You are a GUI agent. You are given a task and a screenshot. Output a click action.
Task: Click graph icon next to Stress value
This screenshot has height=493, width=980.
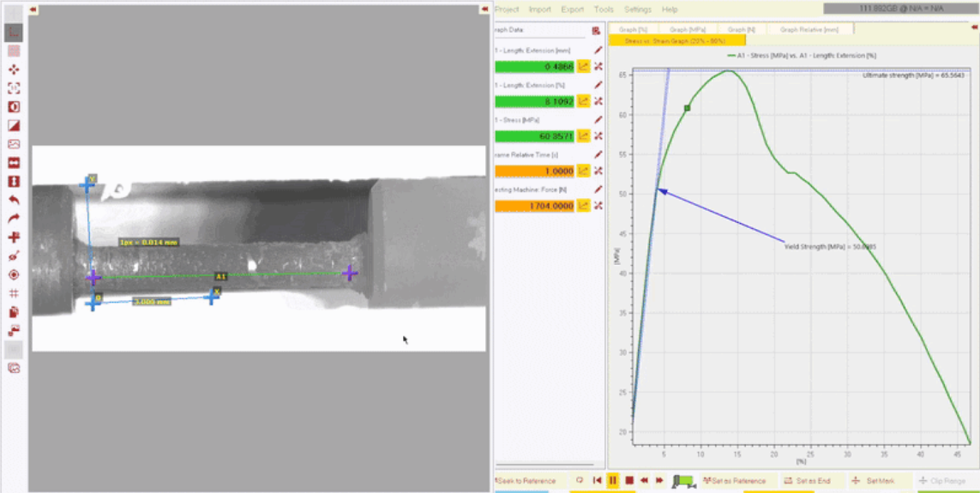click(583, 135)
